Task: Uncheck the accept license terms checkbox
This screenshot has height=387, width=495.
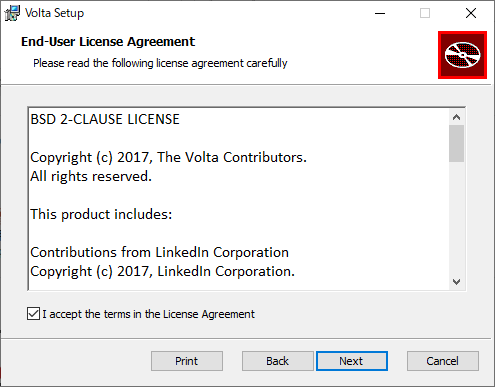Action: (33, 314)
